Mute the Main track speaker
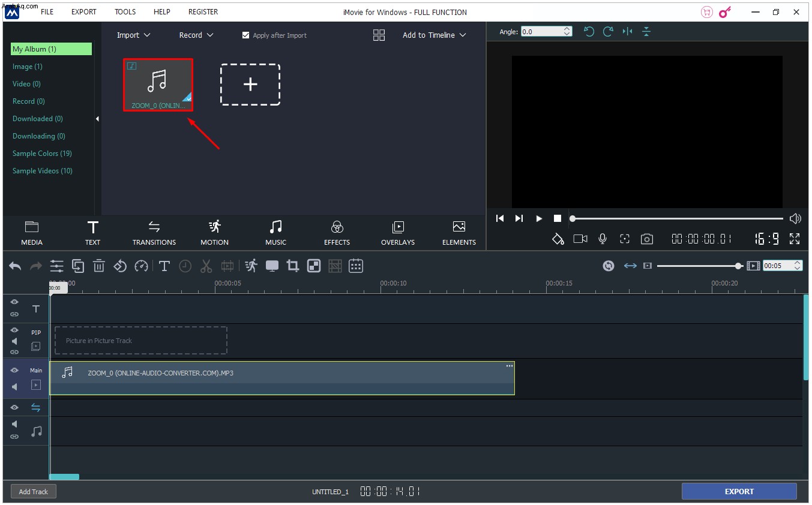Screen dimensions: 812x505 click(x=14, y=387)
